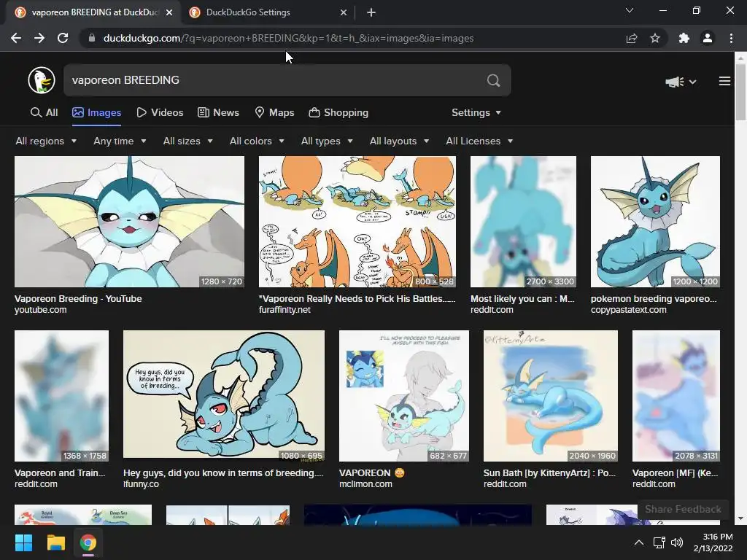
Task: Switch to the All results tab
Action: click(x=44, y=113)
